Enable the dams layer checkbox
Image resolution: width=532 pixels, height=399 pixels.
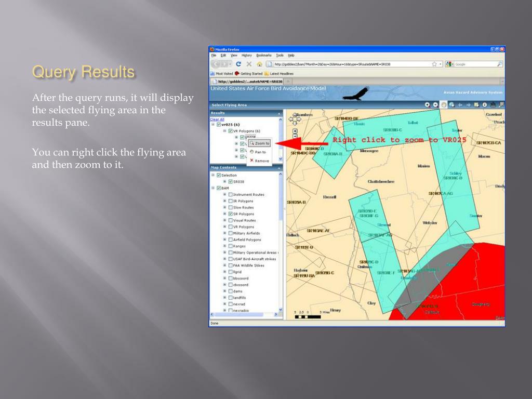pos(230,291)
